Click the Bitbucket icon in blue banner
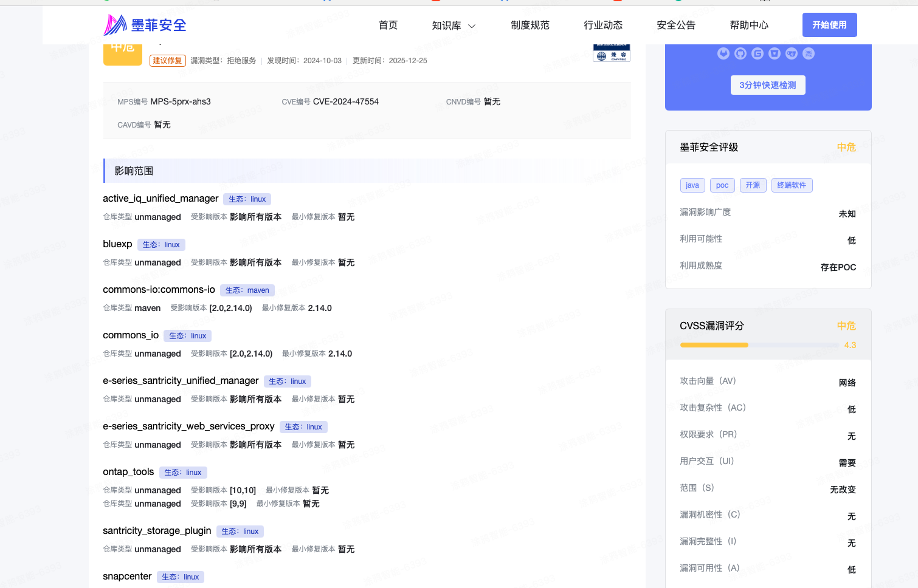Viewport: 918px width, 588px height. 775,53
